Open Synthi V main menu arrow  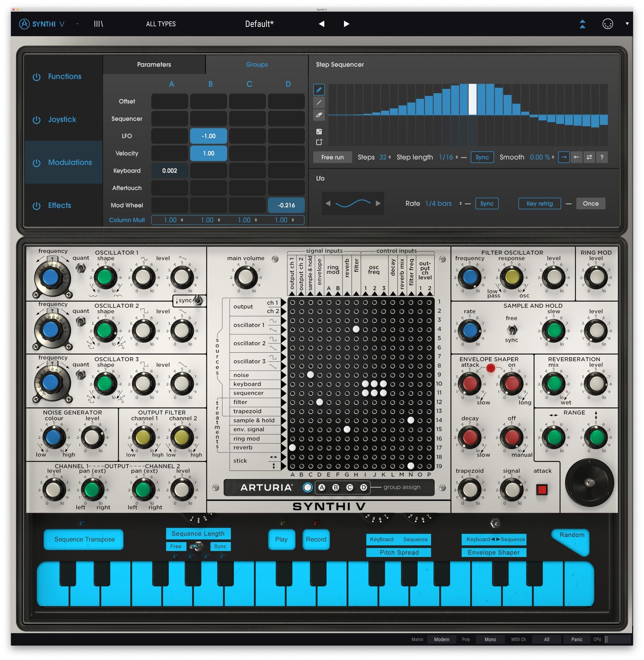(x=77, y=24)
